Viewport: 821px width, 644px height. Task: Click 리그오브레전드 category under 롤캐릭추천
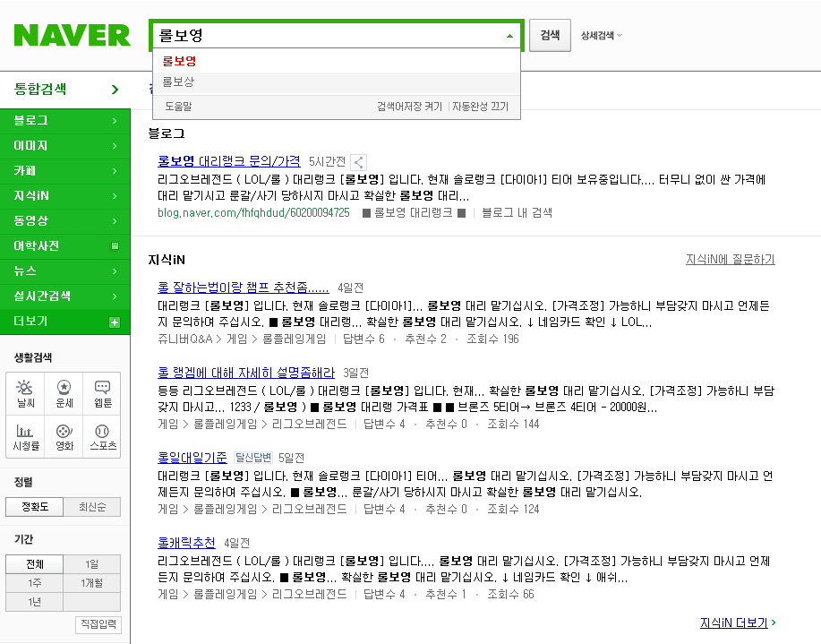click(x=309, y=594)
